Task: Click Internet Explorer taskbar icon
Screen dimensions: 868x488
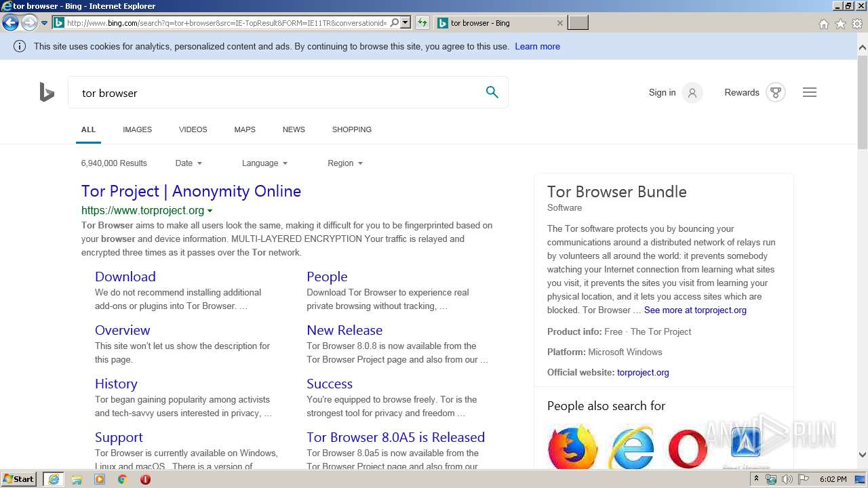Action: click(x=54, y=479)
